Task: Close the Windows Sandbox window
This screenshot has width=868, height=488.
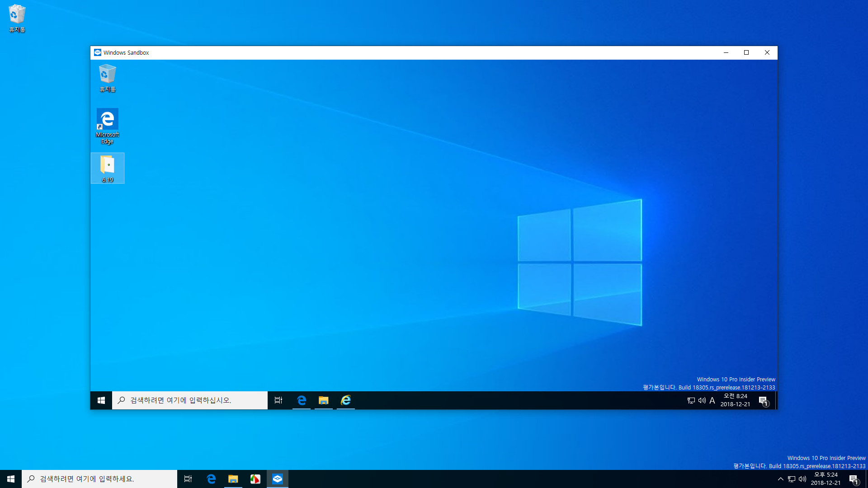Action: click(x=767, y=52)
